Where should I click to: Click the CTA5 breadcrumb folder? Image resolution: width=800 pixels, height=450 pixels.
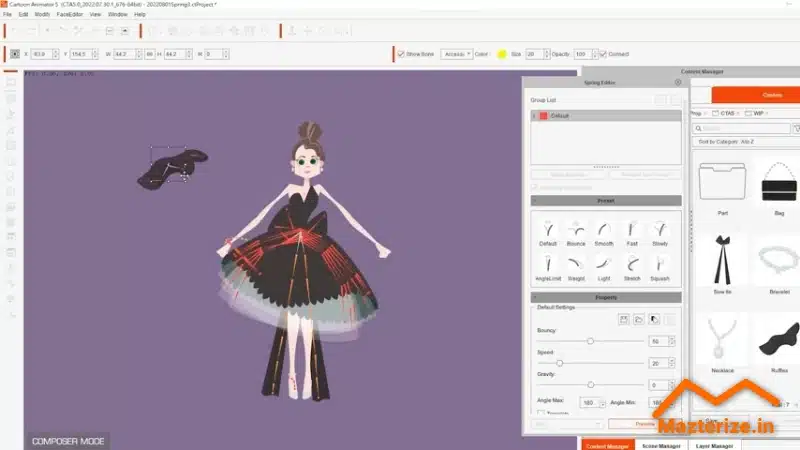(725, 113)
